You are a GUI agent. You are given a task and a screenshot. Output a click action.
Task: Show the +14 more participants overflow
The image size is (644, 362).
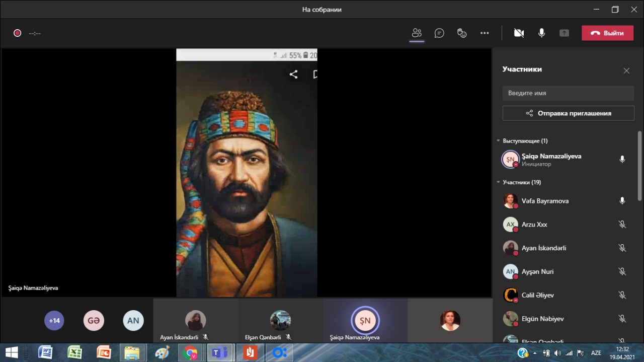(54, 320)
